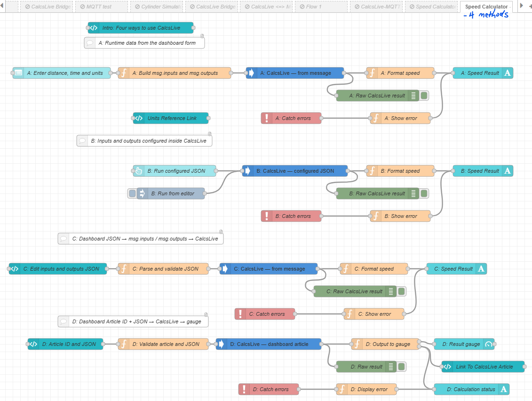Screen dimensions: 532x401
Task: Click template icon on Units Reference Link
Action: click(x=139, y=118)
